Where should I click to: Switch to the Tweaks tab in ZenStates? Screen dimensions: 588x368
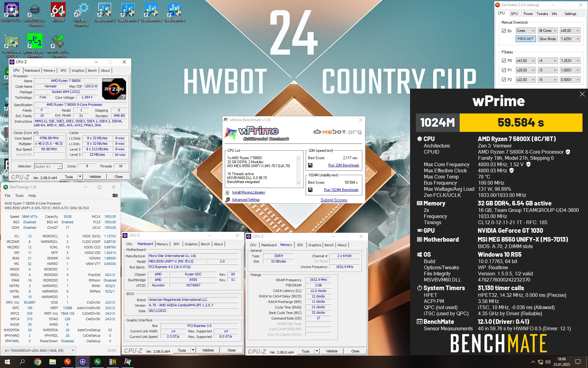542,14
